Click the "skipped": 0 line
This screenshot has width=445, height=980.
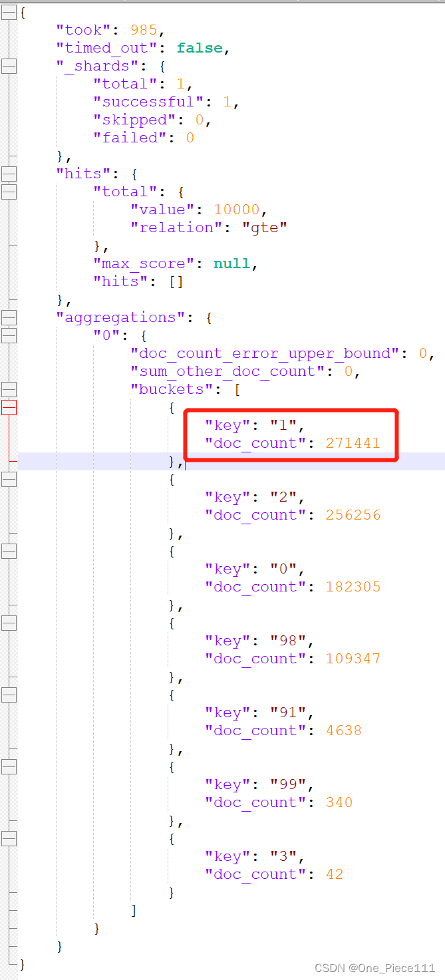click(x=152, y=120)
